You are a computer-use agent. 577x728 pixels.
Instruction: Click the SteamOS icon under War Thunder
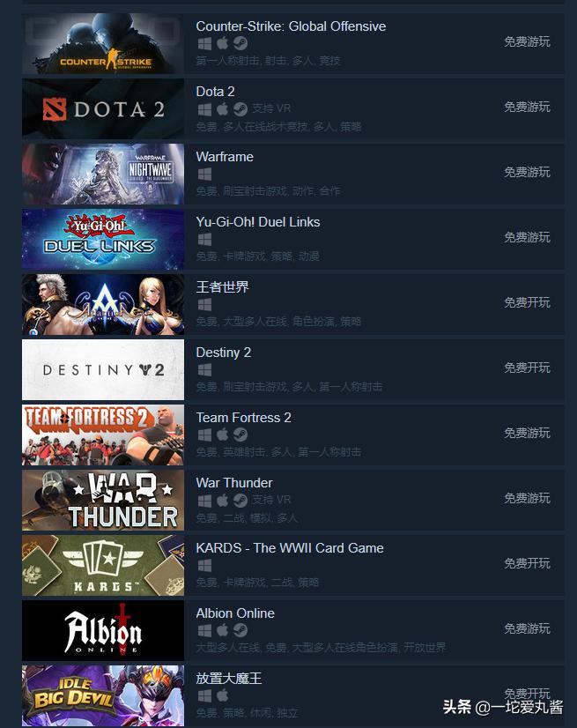(240, 500)
